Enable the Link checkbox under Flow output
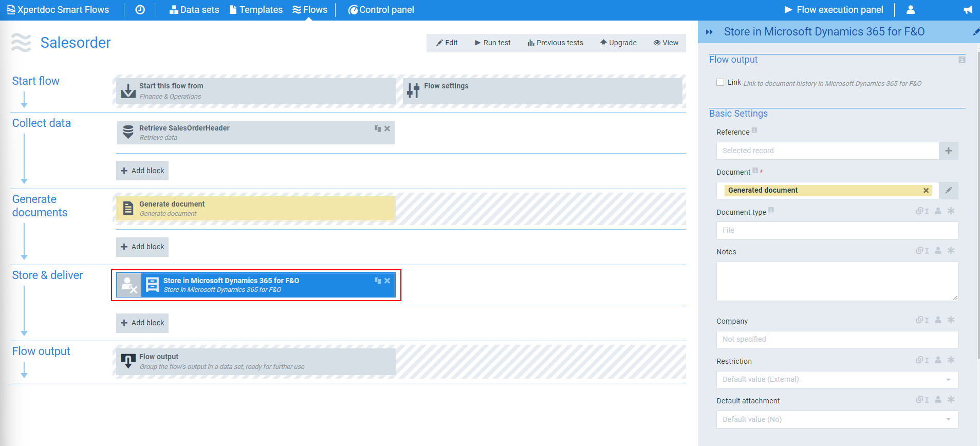This screenshot has width=980, height=446. pyautogui.click(x=720, y=82)
